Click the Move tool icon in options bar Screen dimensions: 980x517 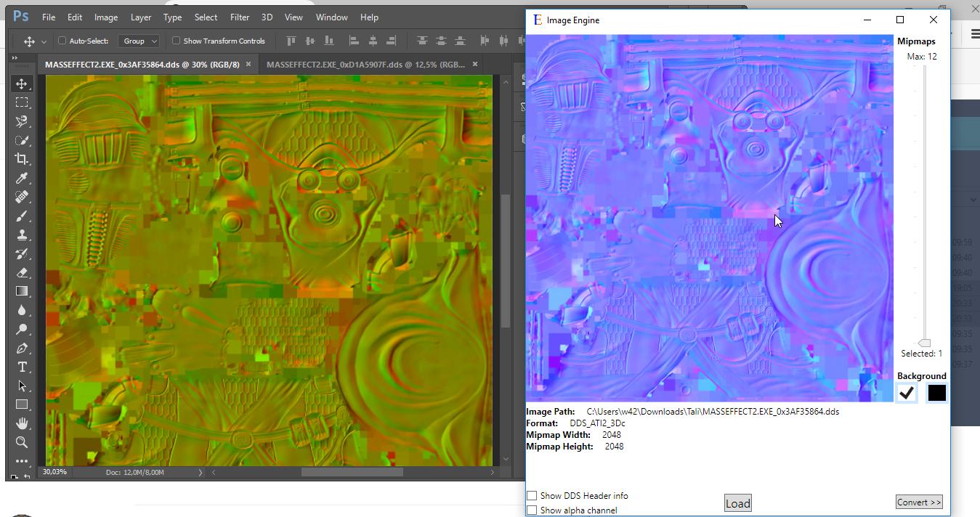[29, 41]
